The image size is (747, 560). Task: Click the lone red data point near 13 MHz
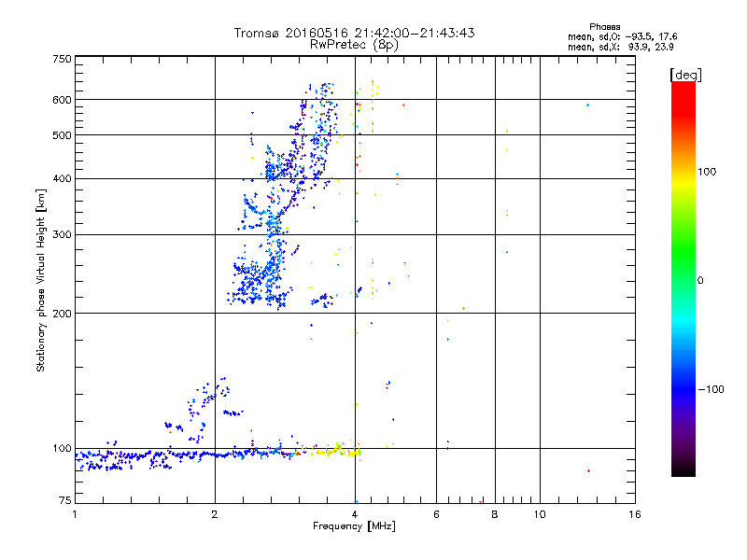point(589,471)
